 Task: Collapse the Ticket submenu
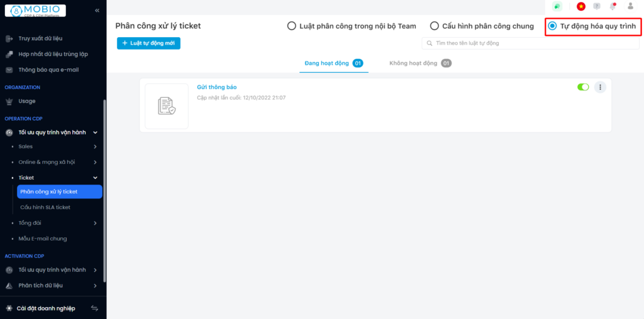(95, 178)
